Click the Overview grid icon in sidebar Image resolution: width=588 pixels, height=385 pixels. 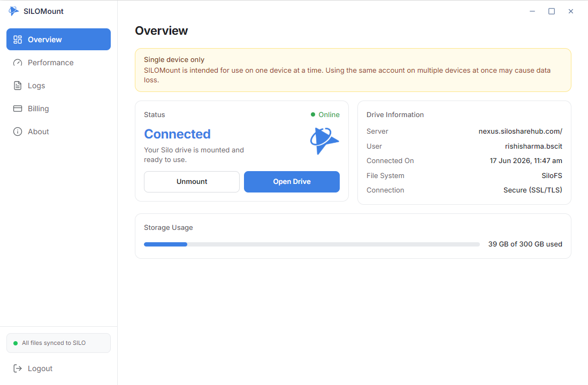[18, 40]
